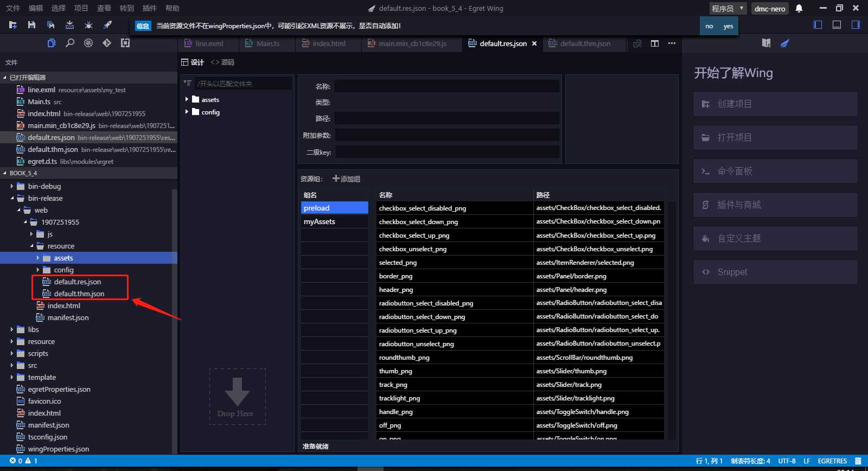Open the editor more actions ellipsis
868x471 pixels.
tap(672, 43)
